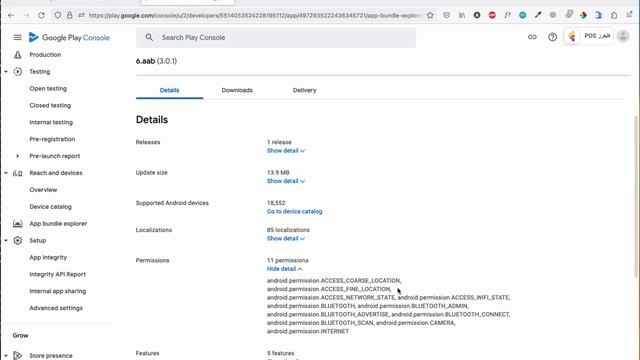Open Advanced settings page
Screen dimensions: 640x360
tap(56, 308)
